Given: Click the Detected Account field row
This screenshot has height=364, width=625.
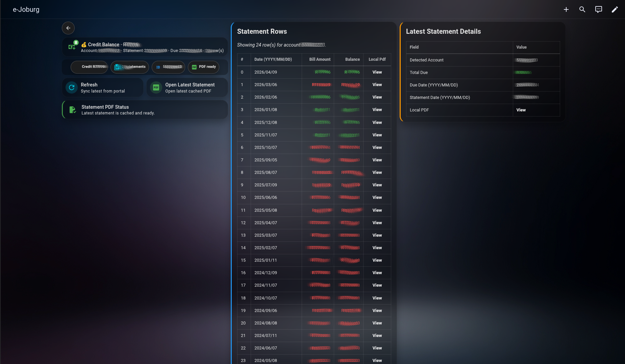Looking at the screenshot, I should [x=483, y=60].
